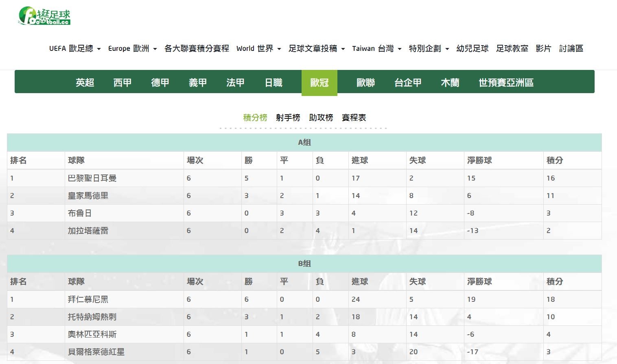The width and height of the screenshot is (617, 364).
Task: Click 貝爾格萊德紅星's goal difference -17
Action: [473, 352]
